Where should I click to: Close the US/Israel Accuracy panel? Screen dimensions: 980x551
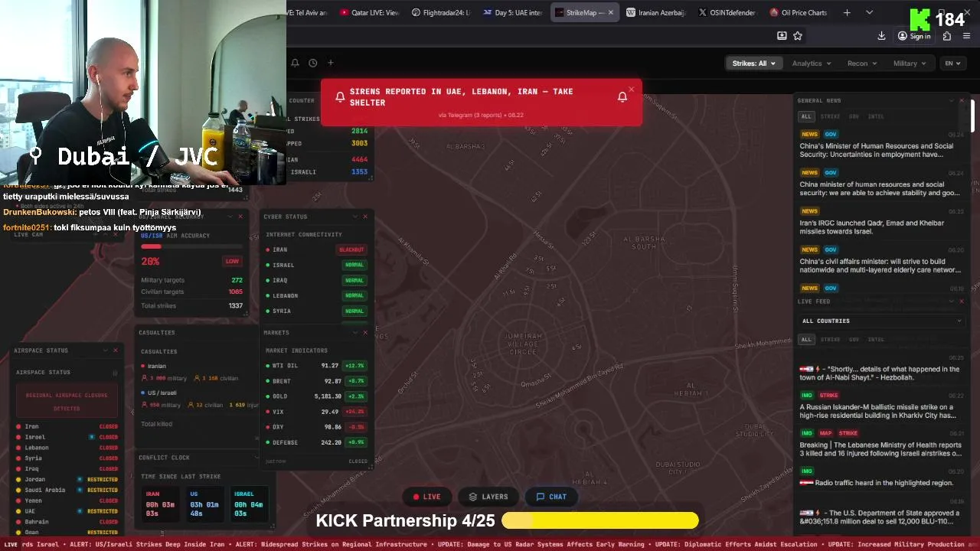[x=240, y=217]
